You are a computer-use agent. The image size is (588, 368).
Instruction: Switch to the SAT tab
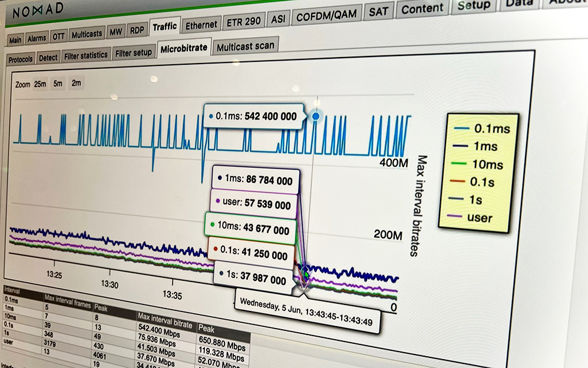(x=378, y=12)
